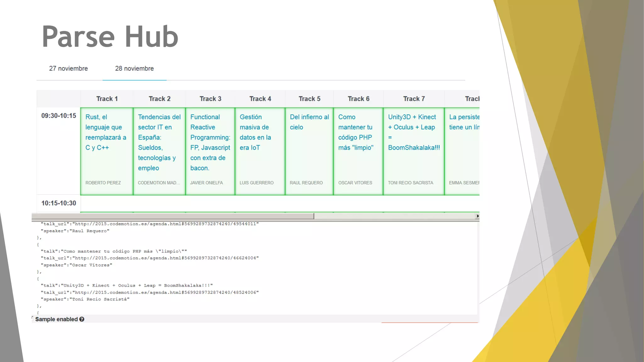
Task: Click the 10:15-10:30 time slot row
Action: click(x=59, y=203)
